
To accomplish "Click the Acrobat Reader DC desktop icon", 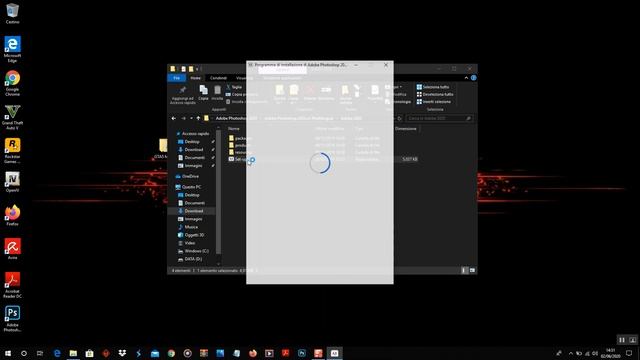I will pos(12,285).
